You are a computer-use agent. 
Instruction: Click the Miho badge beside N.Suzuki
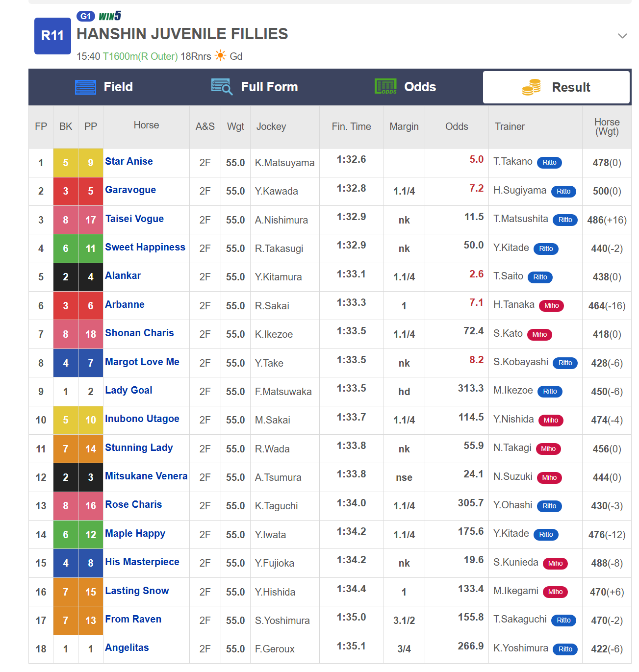(549, 478)
